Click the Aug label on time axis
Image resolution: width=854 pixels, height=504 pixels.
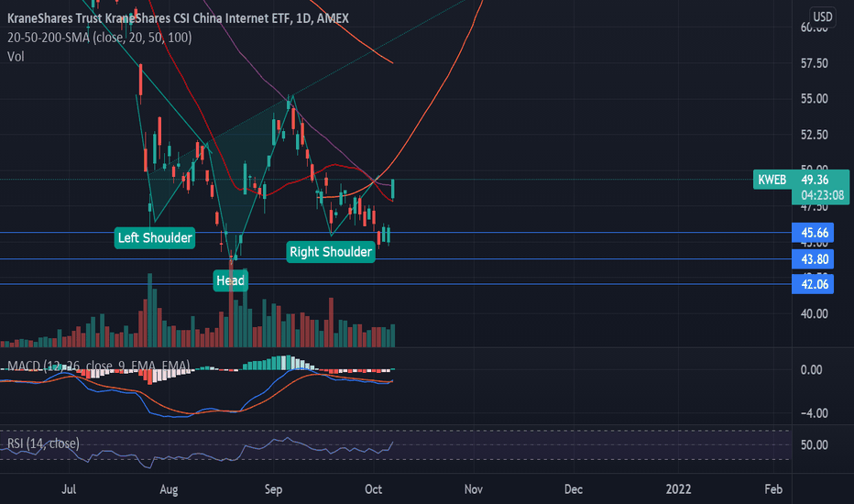coord(169,490)
